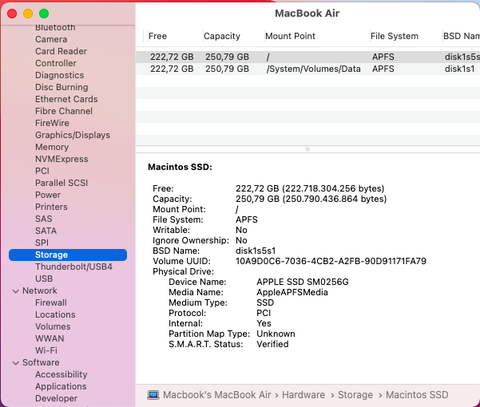This screenshot has width=480, height=407.
Task: Select the Network category label
Action: pos(40,291)
